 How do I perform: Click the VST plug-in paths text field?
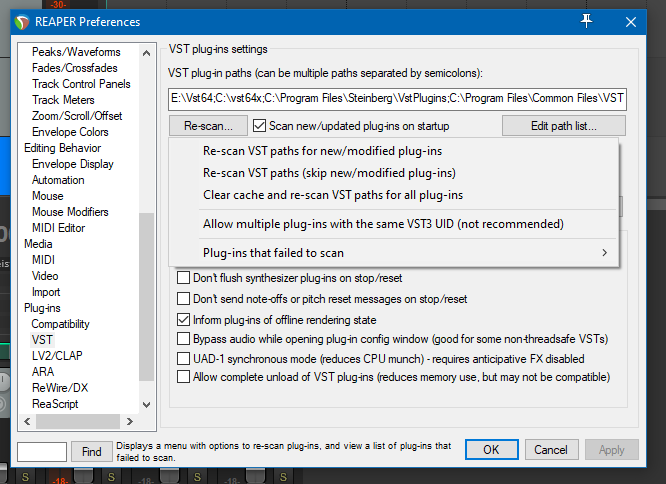pyautogui.click(x=397, y=98)
